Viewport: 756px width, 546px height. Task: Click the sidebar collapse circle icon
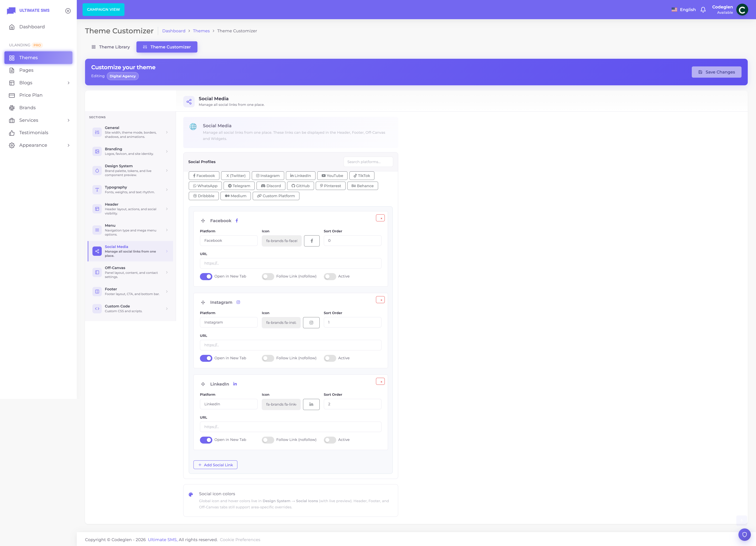click(x=68, y=11)
